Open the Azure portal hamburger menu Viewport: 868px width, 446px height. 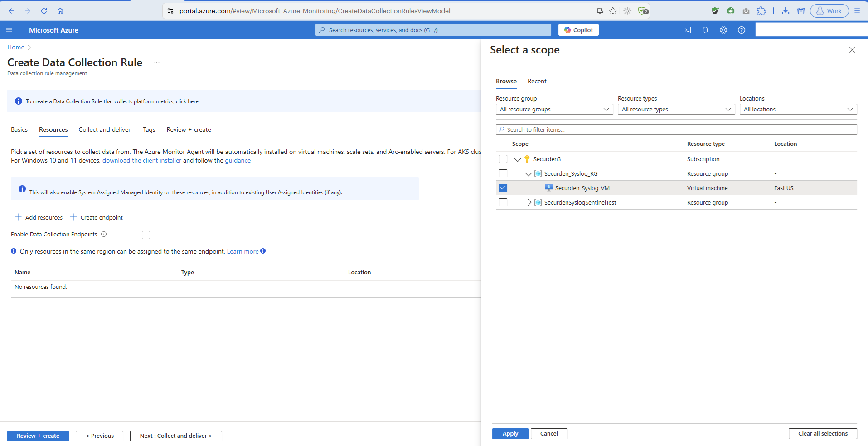coord(9,30)
